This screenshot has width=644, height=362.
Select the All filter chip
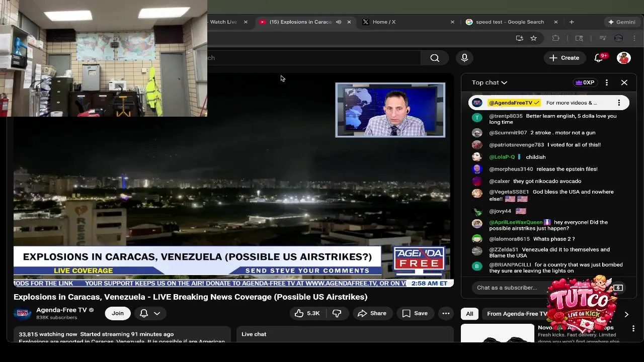pos(469,314)
